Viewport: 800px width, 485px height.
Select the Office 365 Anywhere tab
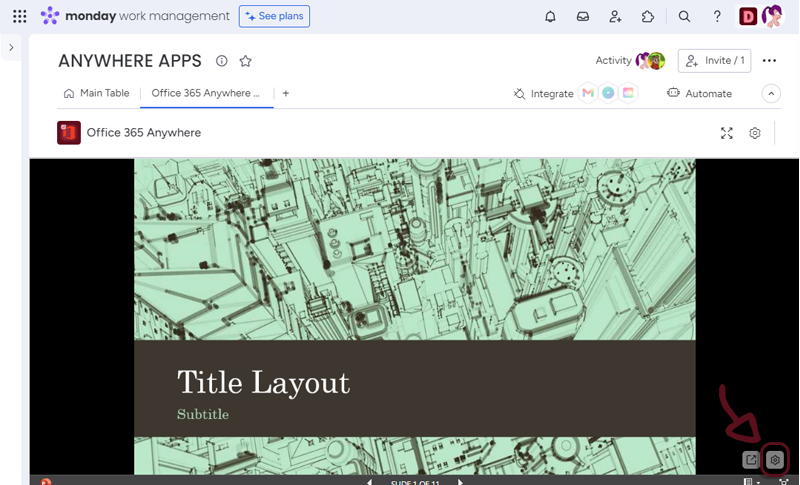[205, 93]
